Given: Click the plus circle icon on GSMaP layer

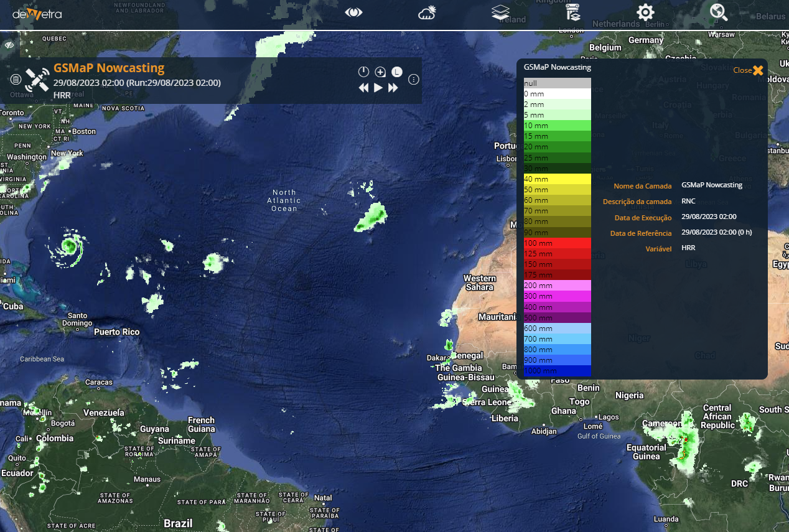Looking at the screenshot, I should point(380,72).
